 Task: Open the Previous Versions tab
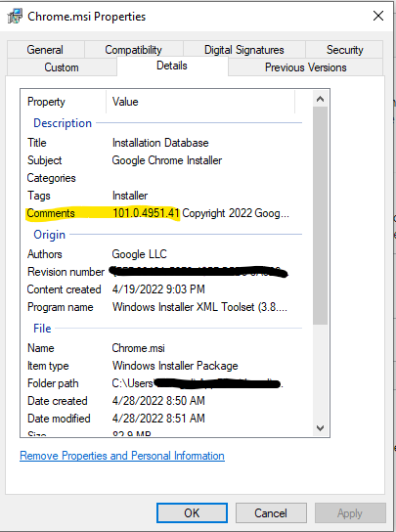(x=306, y=67)
